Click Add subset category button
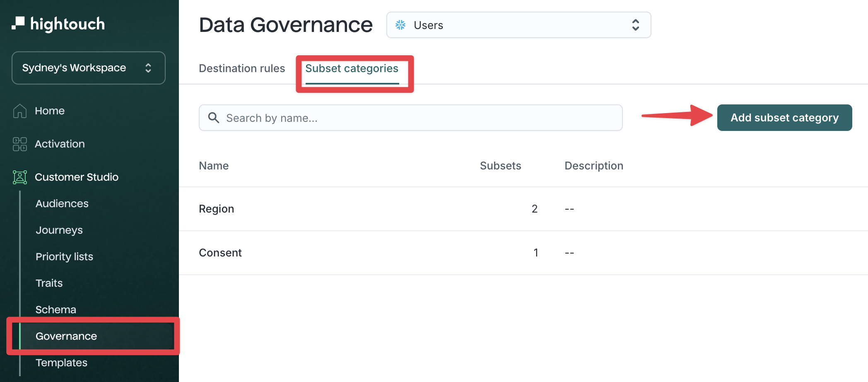 coord(784,118)
